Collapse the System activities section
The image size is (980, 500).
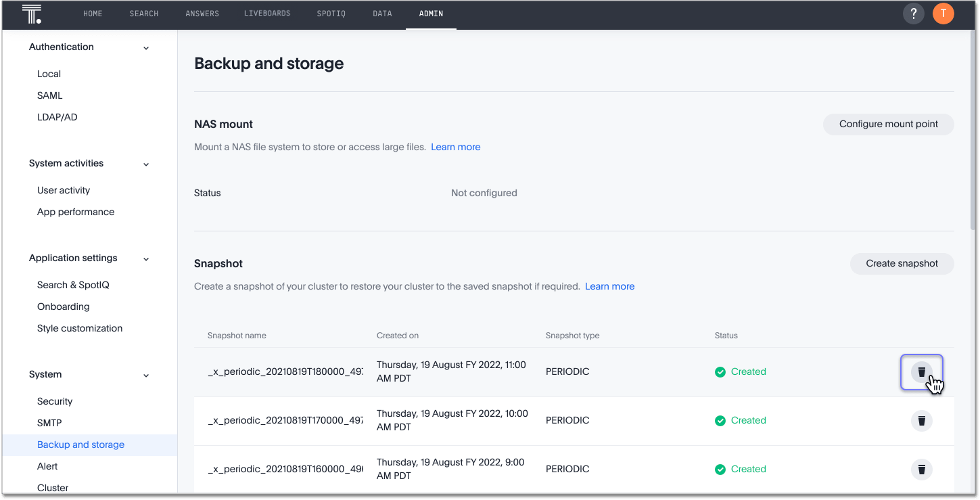pos(146,164)
